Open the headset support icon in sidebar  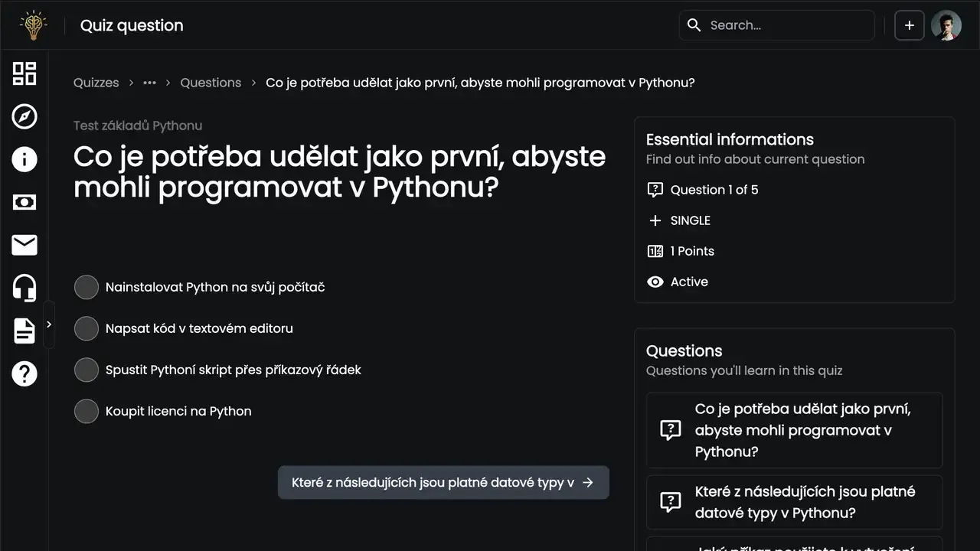coord(24,288)
